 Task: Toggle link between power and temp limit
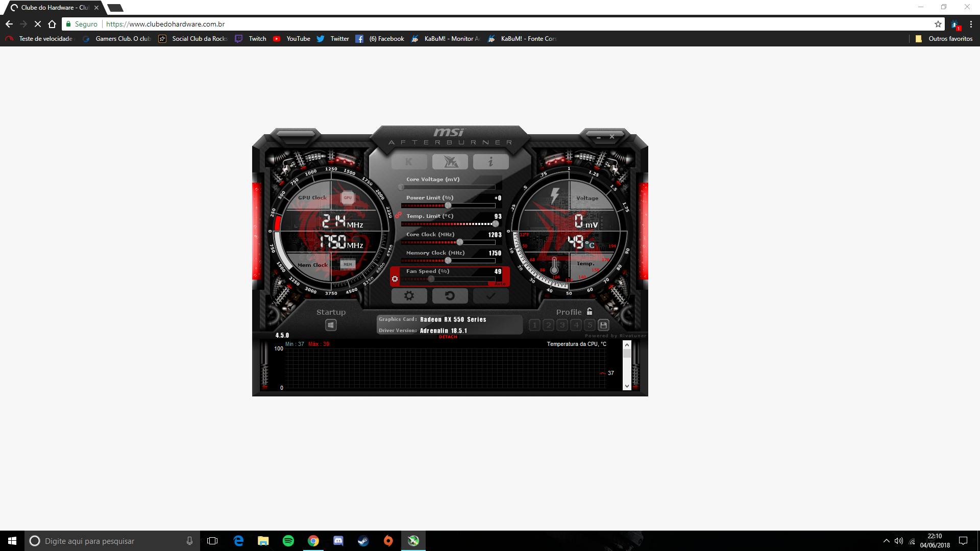pos(398,215)
